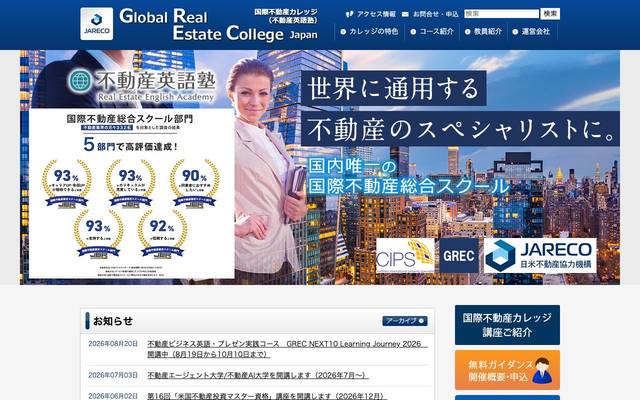Click the JARECO logo in the header
The width and height of the screenshot is (640, 400).
coord(97,24)
